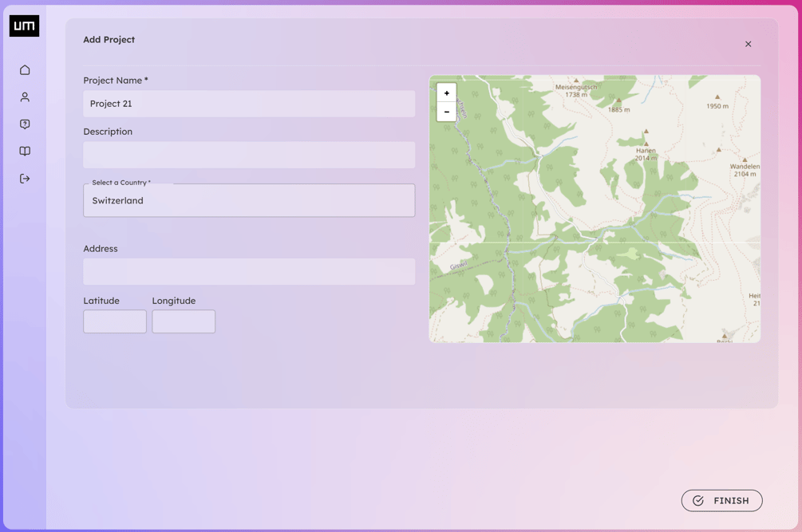Click the Latitude input box
This screenshot has width=802, height=532.
pyautogui.click(x=115, y=321)
